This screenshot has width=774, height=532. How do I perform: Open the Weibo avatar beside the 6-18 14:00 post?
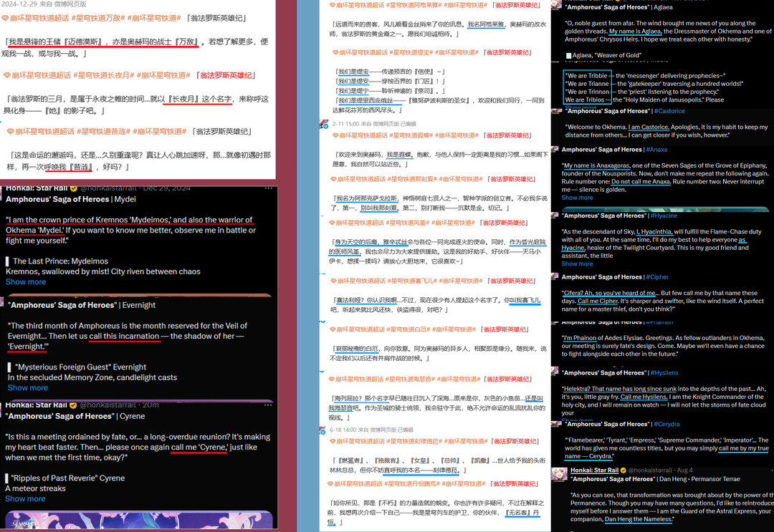pos(322,430)
